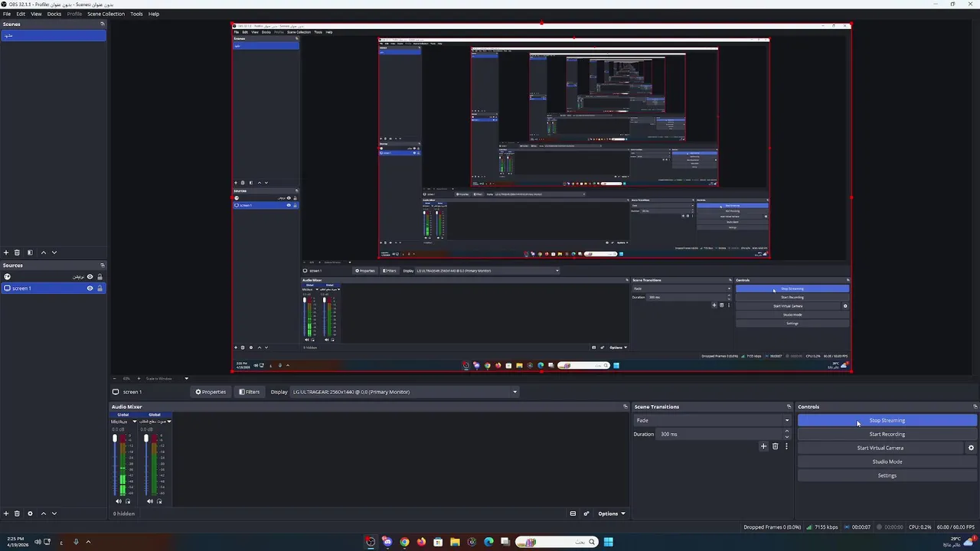
Task: Toggle visibility of screen 1 source
Action: [x=90, y=289]
